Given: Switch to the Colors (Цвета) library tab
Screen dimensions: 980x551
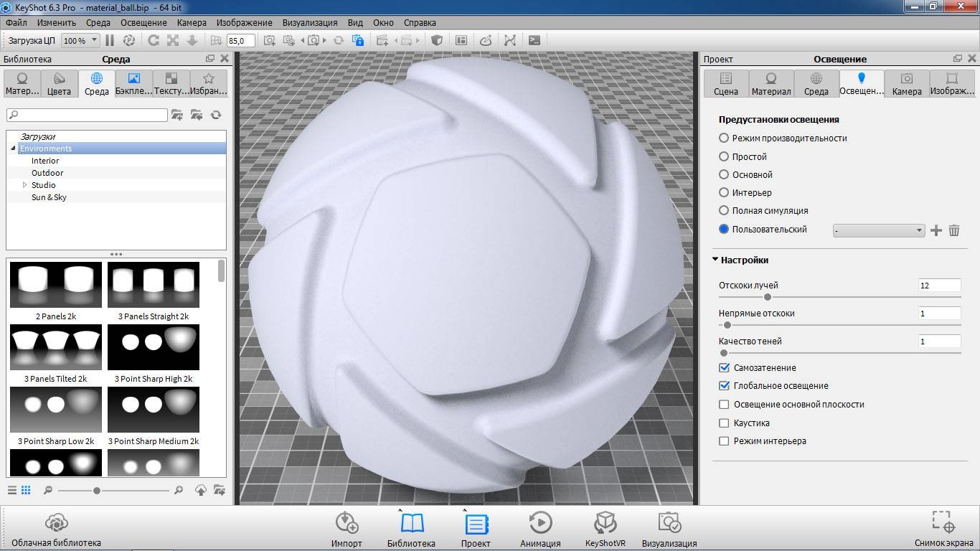Looking at the screenshot, I should 59,84.
